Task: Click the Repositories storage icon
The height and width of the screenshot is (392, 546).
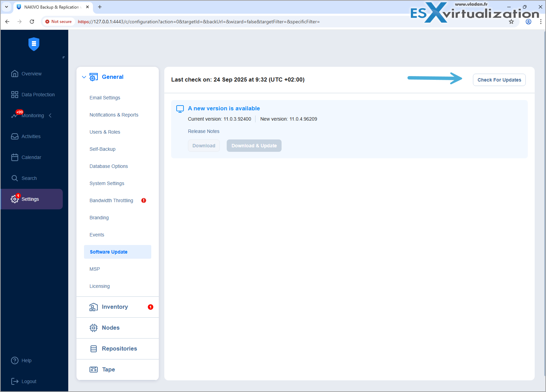Action: [94, 349]
